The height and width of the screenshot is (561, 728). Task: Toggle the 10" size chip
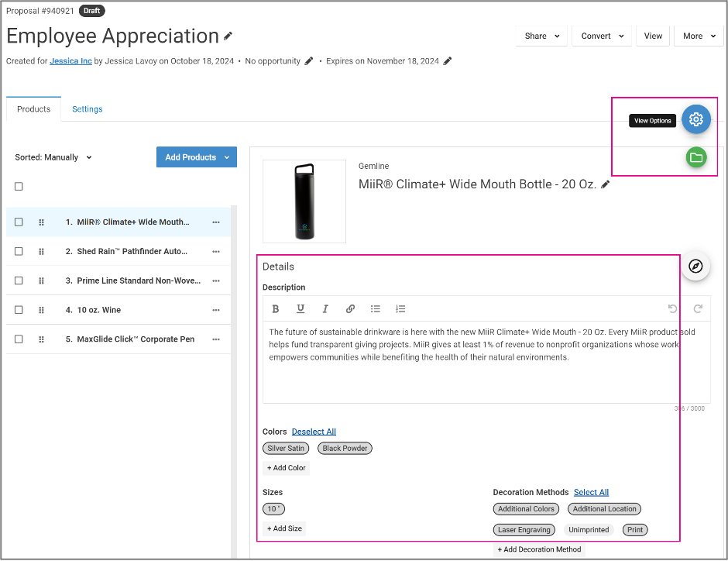[x=273, y=509]
